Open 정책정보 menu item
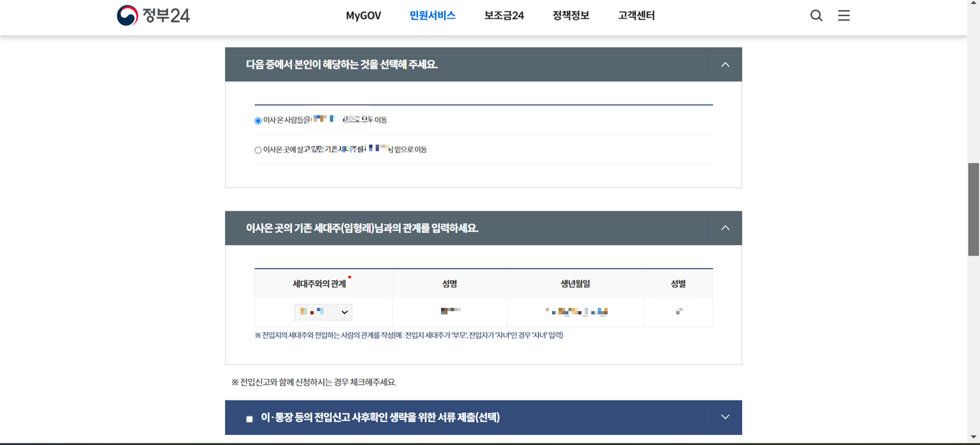 [571, 16]
